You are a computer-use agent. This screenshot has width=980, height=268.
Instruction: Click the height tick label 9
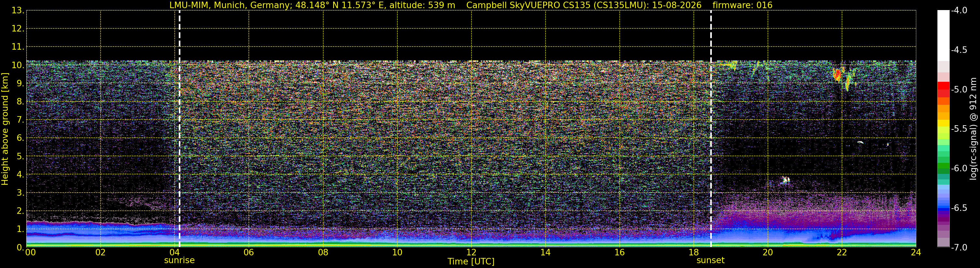point(20,83)
